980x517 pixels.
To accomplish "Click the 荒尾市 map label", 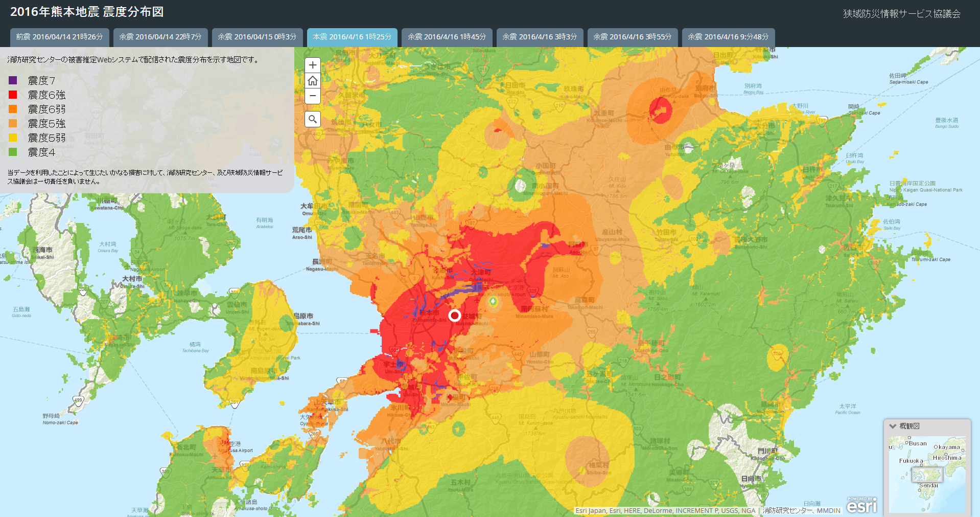I will pos(302,230).
